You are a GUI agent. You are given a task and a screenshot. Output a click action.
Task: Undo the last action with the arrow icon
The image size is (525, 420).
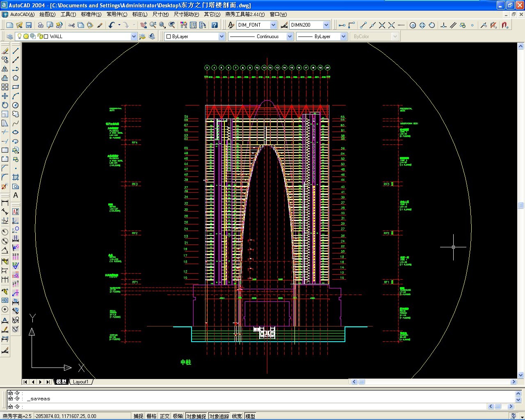click(x=112, y=25)
